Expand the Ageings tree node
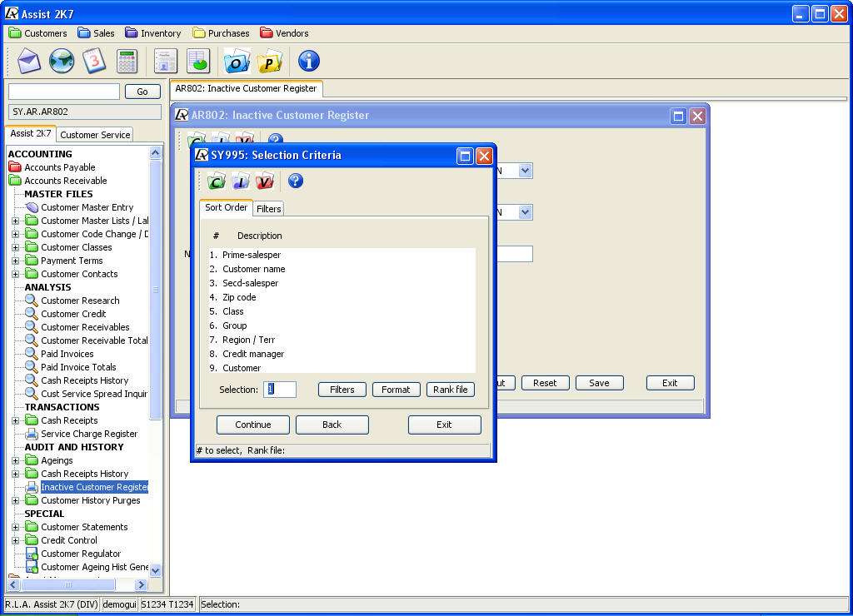This screenshot has width=853, height=616. (x=16, y=460)
